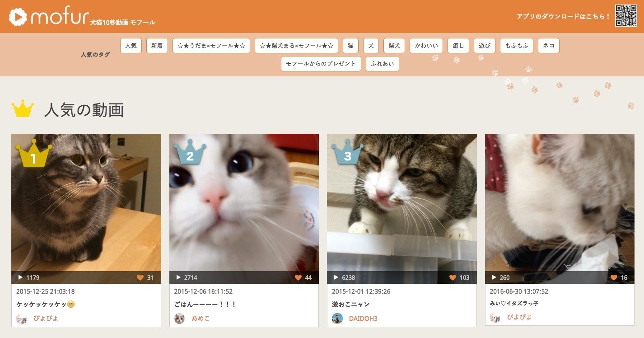Click the date 2015-12-01 12:39:26

coord(361,291)
